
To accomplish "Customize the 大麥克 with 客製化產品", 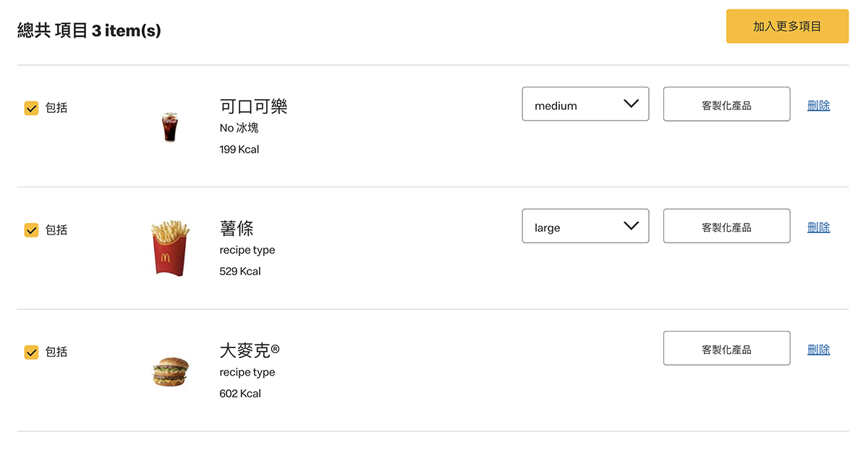I will tap(726, 349).
